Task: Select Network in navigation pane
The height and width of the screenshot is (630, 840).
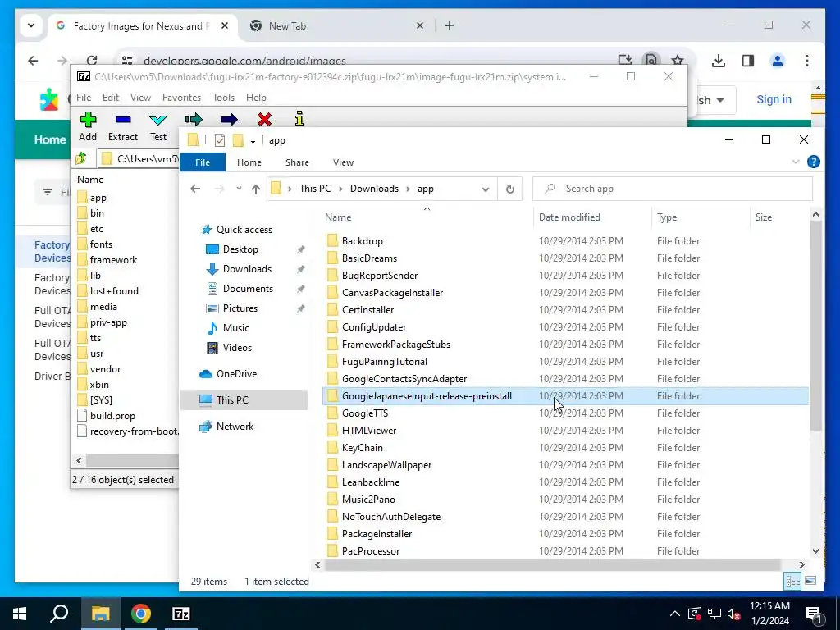Action: pyautogui.click(x=235, y=427)
